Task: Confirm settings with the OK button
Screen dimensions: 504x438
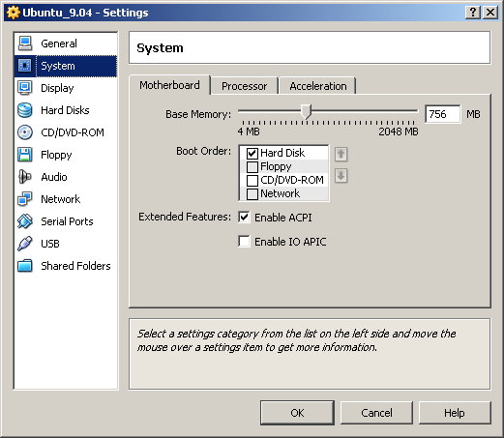Action: 297,413
